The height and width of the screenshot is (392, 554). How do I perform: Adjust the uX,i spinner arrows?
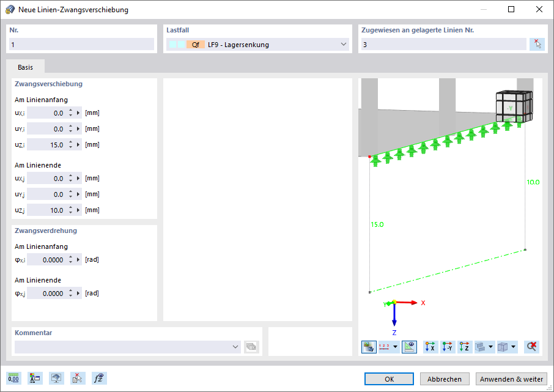(x=71, y=113)
